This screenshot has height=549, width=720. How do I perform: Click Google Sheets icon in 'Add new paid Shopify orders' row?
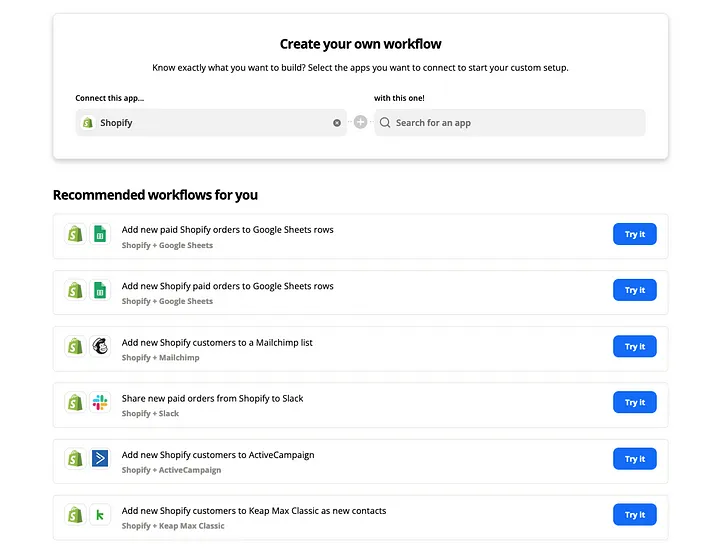pyautogui.click(x=100, y=234)
